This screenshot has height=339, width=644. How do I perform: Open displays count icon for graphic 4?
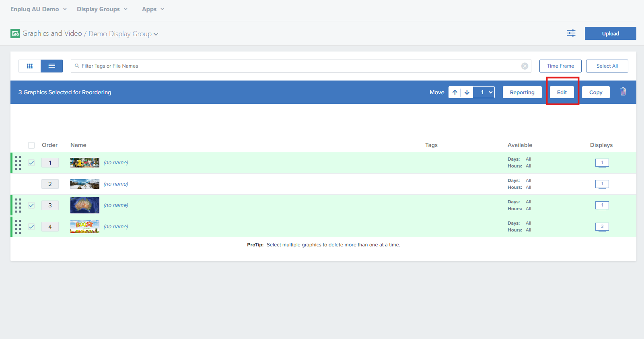602,227
